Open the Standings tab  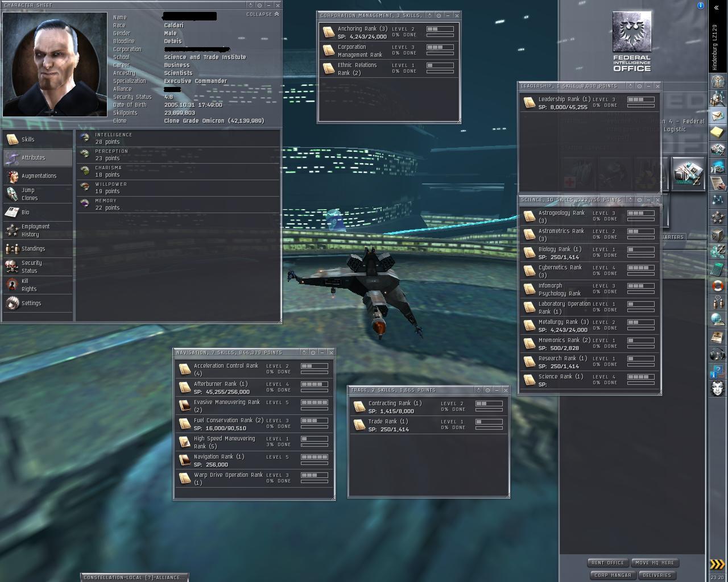[38, 248]
